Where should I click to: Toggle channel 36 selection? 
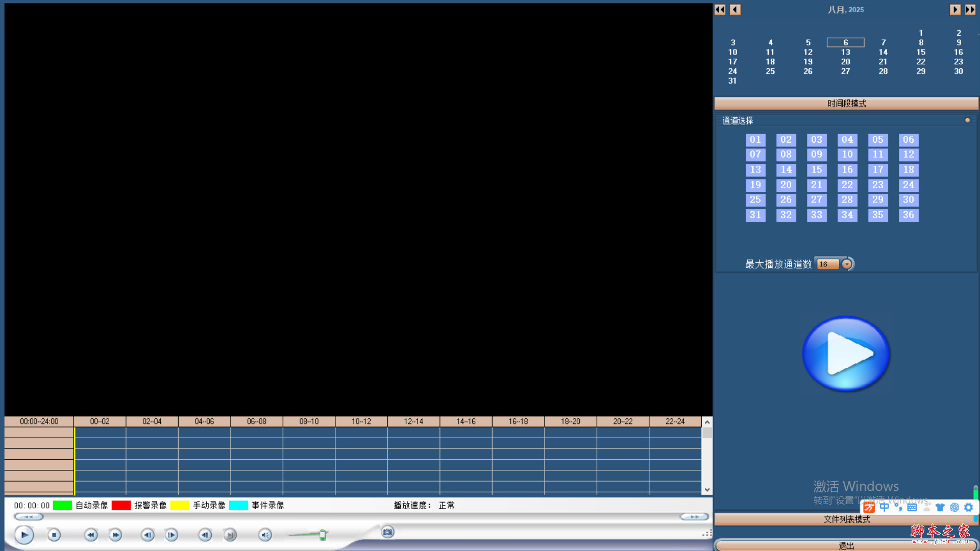click(909, 215)
